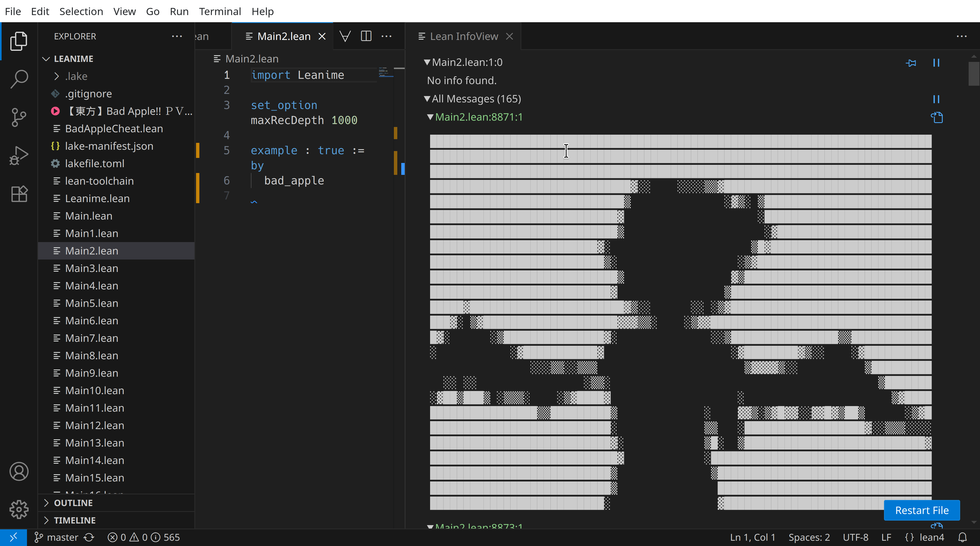Collapse the All Messages (165) section
The width and height of the screenshot is (980, 546).
(427, 99)
